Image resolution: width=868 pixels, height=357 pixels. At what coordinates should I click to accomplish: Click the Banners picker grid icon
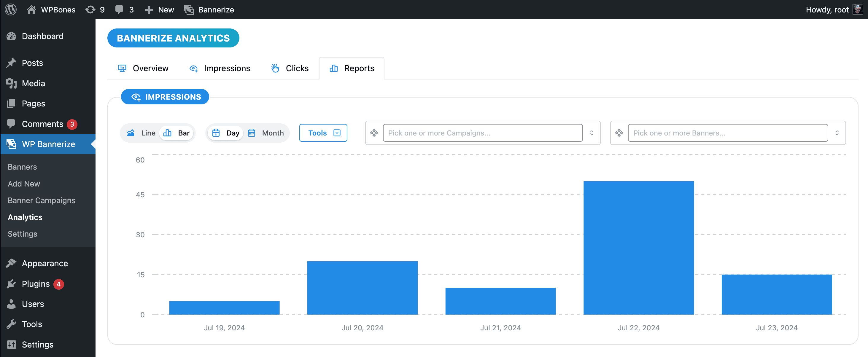[619, 133]
